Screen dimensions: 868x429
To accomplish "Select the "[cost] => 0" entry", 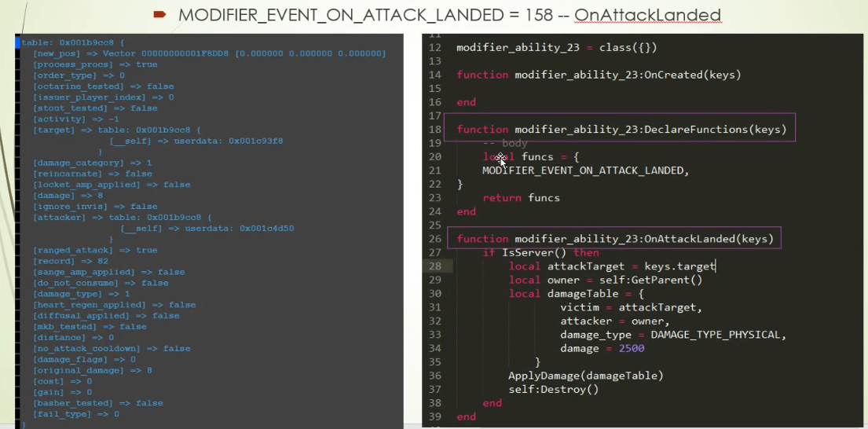I will [63, 381].
